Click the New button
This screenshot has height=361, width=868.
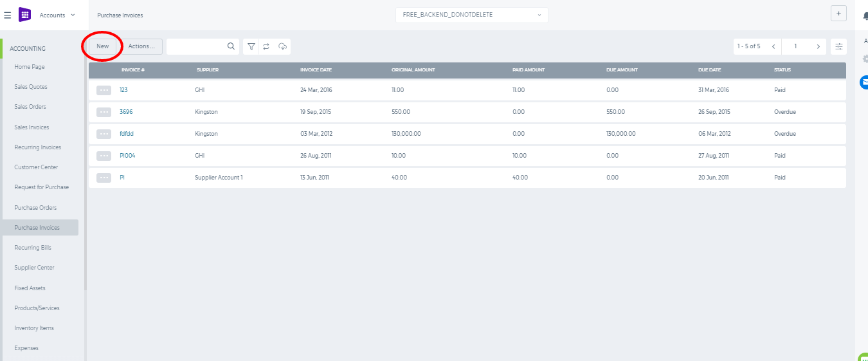103,46
